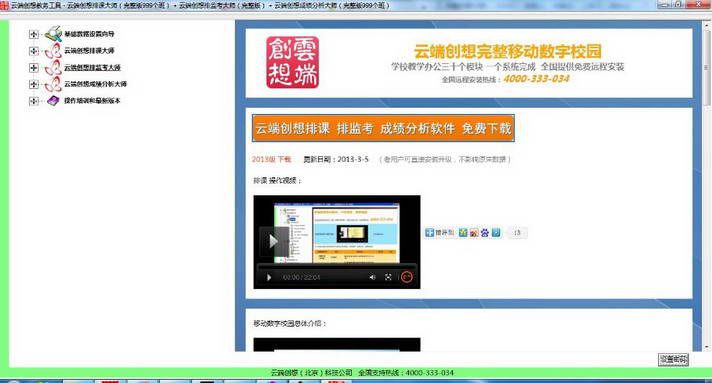Click the small play button in video controls
Image resolution: width=712 pixels, height=383 pixels.
click(269, 277)
